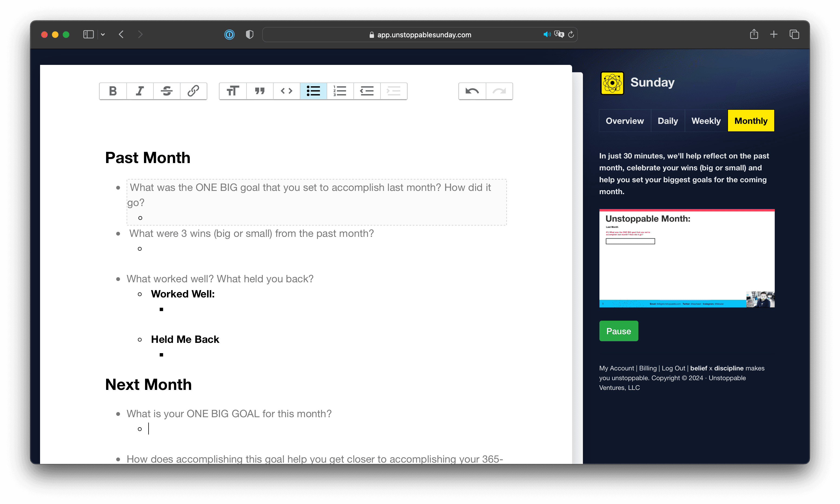Increase indent level

[394, 91]
